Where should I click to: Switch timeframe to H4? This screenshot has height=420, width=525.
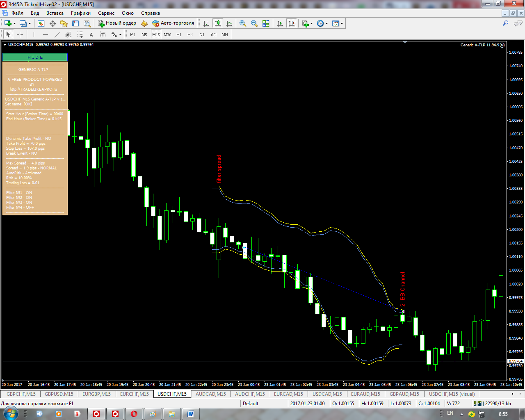(x=190, y=34)
